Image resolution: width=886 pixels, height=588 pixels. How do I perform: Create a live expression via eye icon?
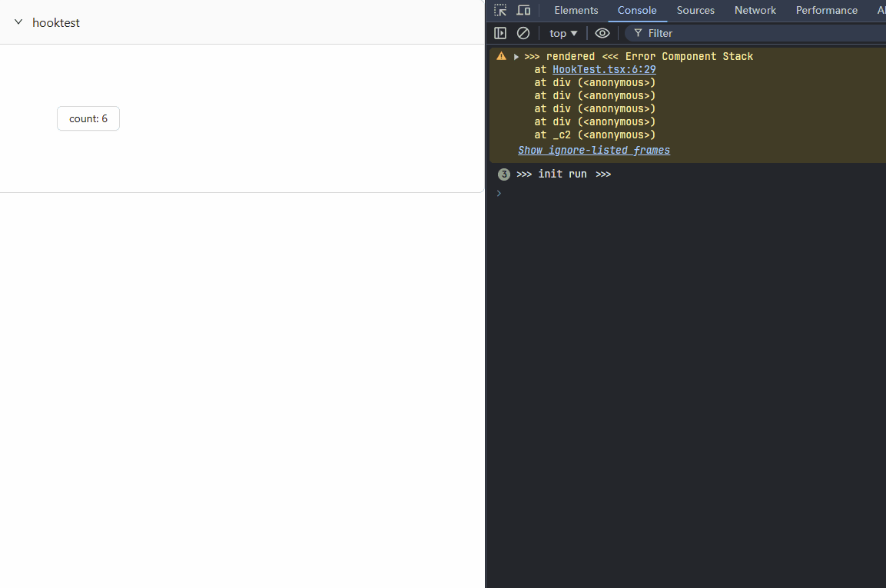click(602, 33)
